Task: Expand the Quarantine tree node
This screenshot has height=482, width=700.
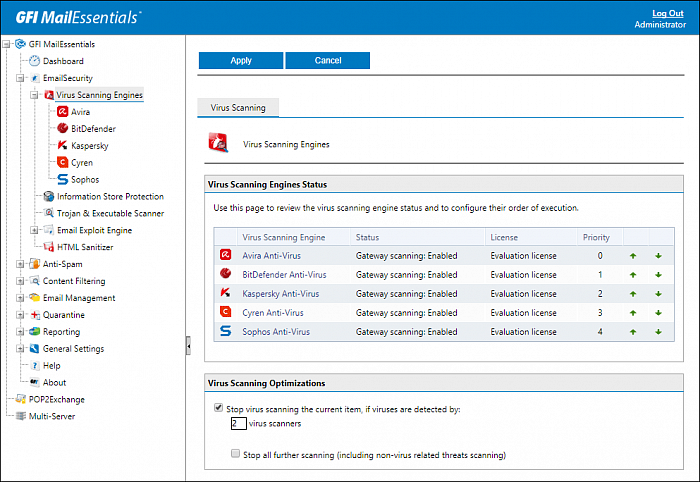Action: click(20, 315)
